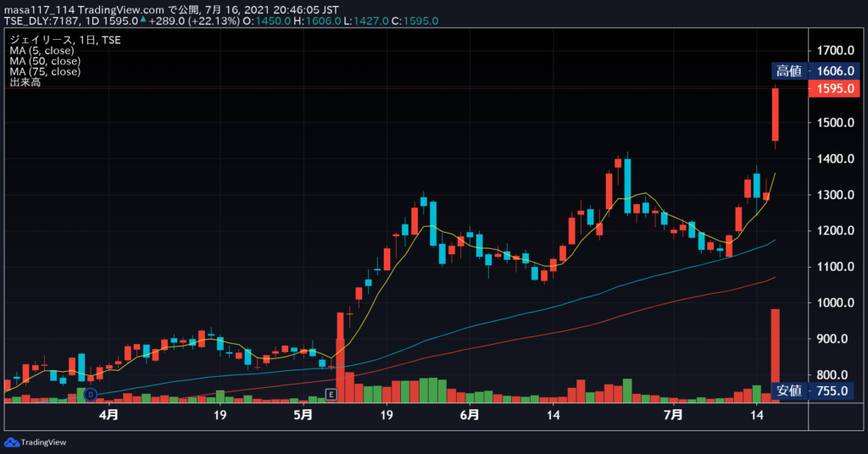Select the MA (50, close) indicator label
Image resolution: width=868 pixels, height=454 pixels.
coord(45,61)
